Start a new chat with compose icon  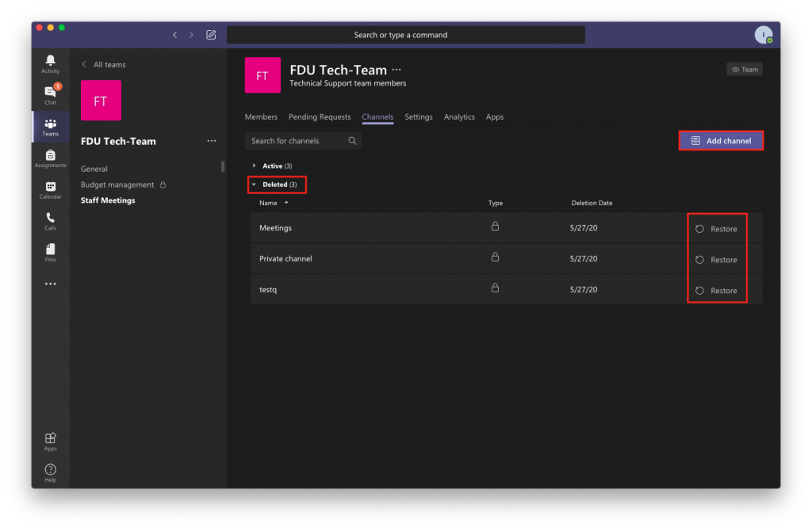pyautogui.click(x=211, y=35)
